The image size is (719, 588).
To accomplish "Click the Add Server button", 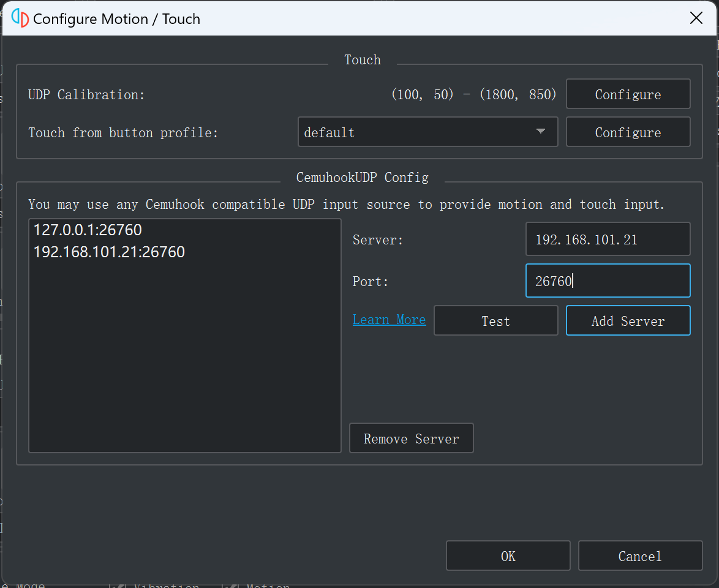I will (628, 321).
